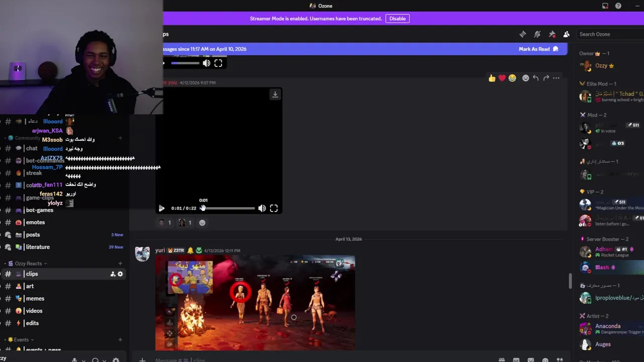
Task: Mute the upper video's speaker icon
Action: pyautogui.click(x=207, y=63)
